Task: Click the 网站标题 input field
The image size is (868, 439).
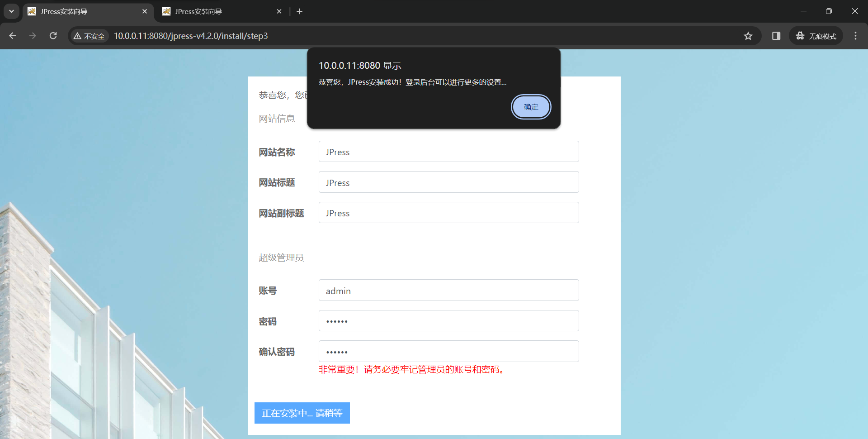Action: 448,182
